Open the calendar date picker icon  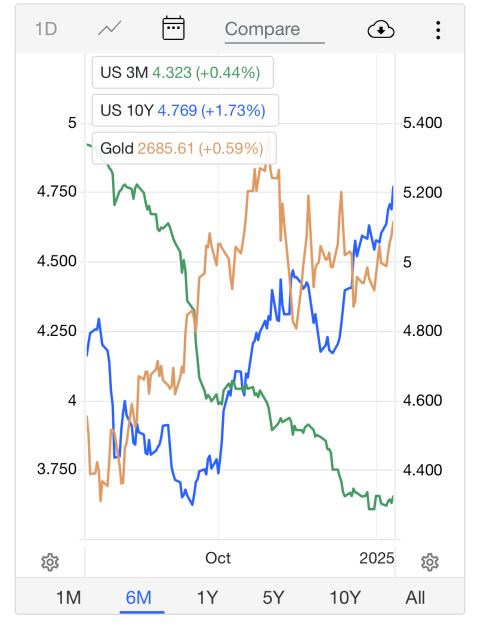173,28
